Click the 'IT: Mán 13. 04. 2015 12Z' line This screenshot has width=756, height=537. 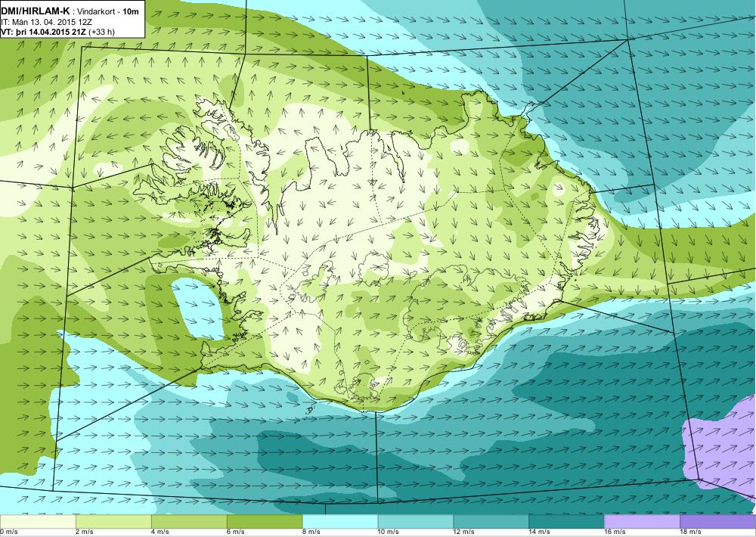[x=46, y=22]
